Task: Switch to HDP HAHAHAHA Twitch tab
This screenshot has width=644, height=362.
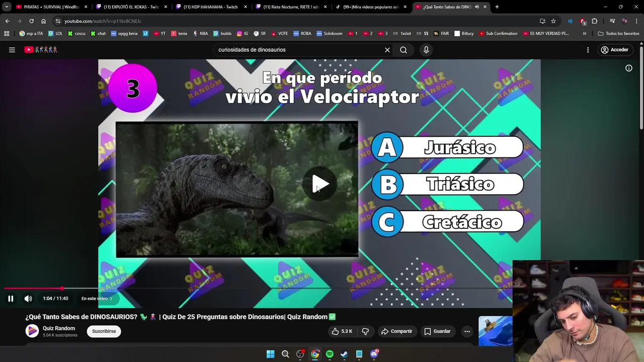Action: tap(211, 7)
